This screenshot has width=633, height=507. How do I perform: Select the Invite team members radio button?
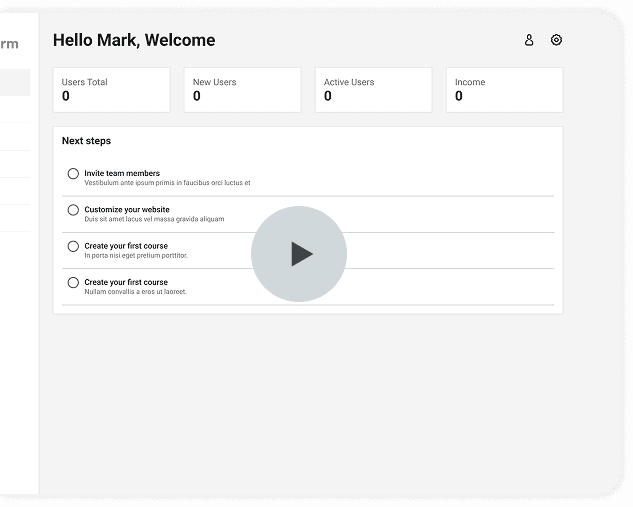[73, 174]
